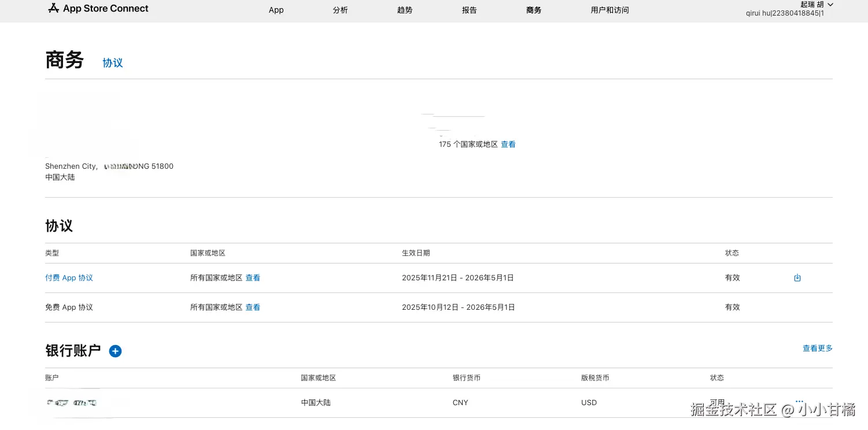Add a bank account using the plus icon
The image size is (868, 430).
(115, 351)
